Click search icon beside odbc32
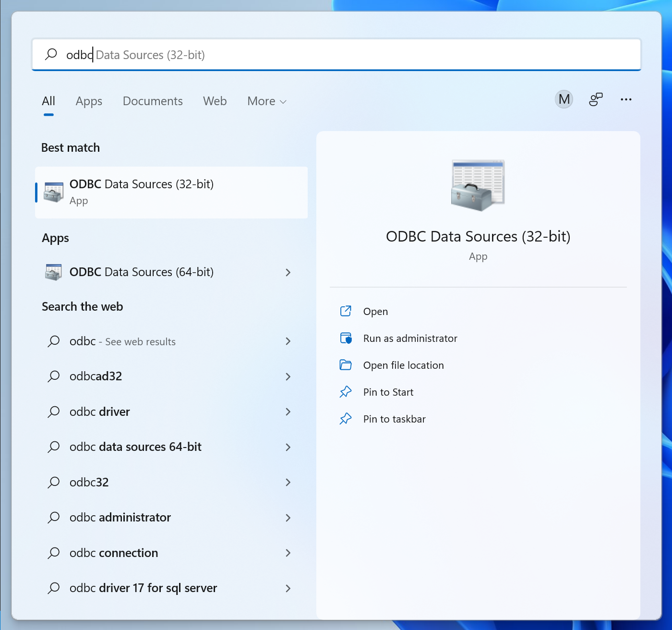The width and height of the screenshot is (672, 630). 54,483
